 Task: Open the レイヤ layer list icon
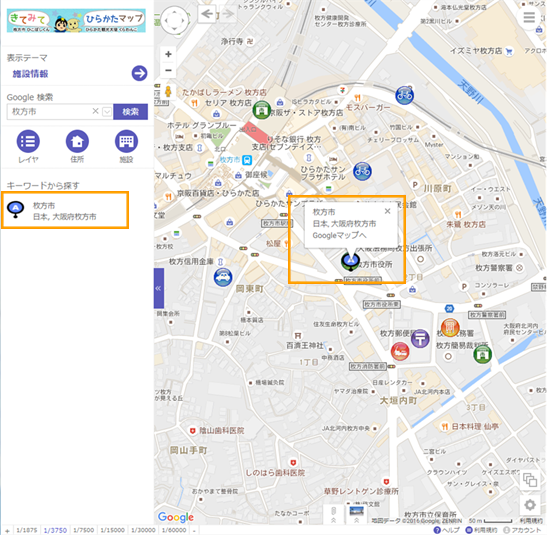[28, 141]
